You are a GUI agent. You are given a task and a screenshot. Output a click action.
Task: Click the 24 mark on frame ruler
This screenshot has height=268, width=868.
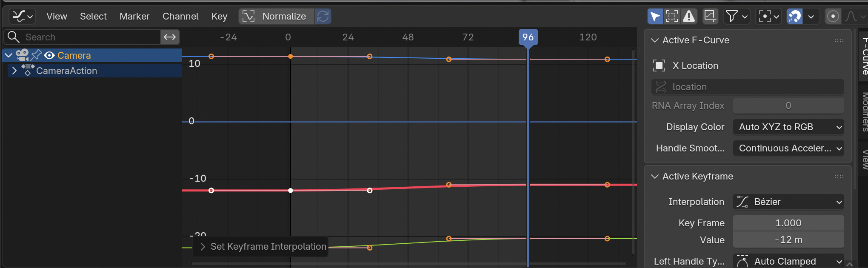click(x=348, y=37)
